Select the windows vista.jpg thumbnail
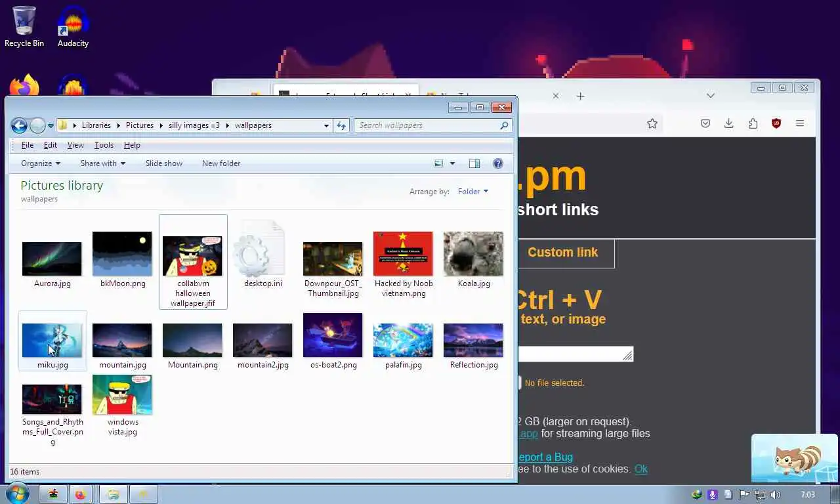Image resolution: width=840 pixels, height=504 pixels. click(x=123, y=395)
